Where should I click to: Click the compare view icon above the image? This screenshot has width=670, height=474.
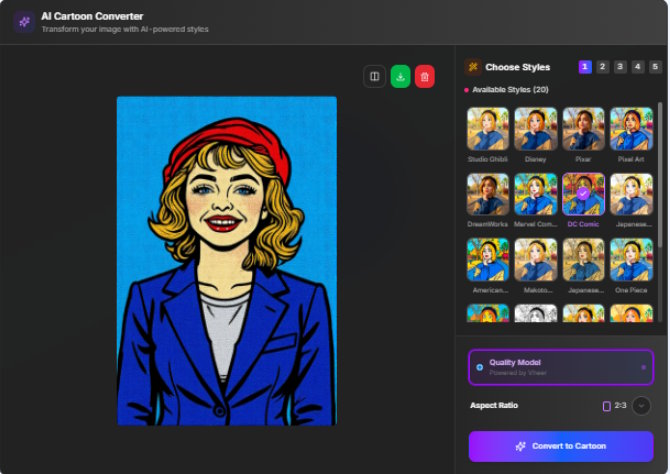coord(374,76)
